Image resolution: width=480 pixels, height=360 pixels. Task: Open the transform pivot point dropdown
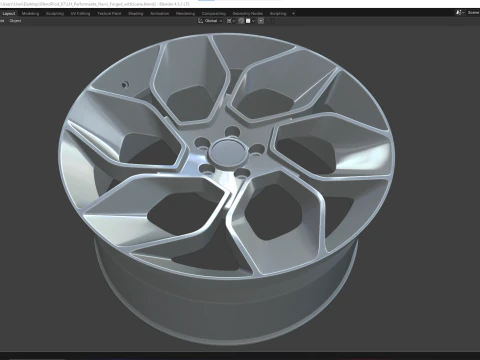tap(231, 21)
